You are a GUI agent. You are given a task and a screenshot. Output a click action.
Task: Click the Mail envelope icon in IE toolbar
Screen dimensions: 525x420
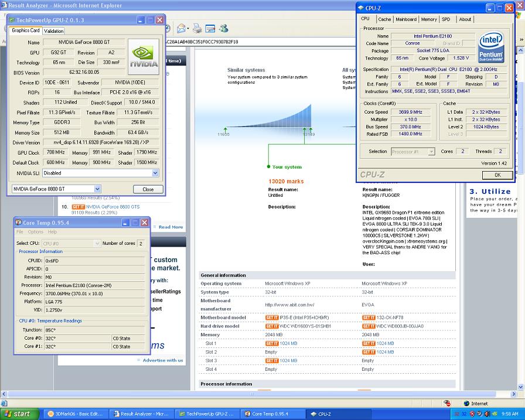[x=181, y=29]
